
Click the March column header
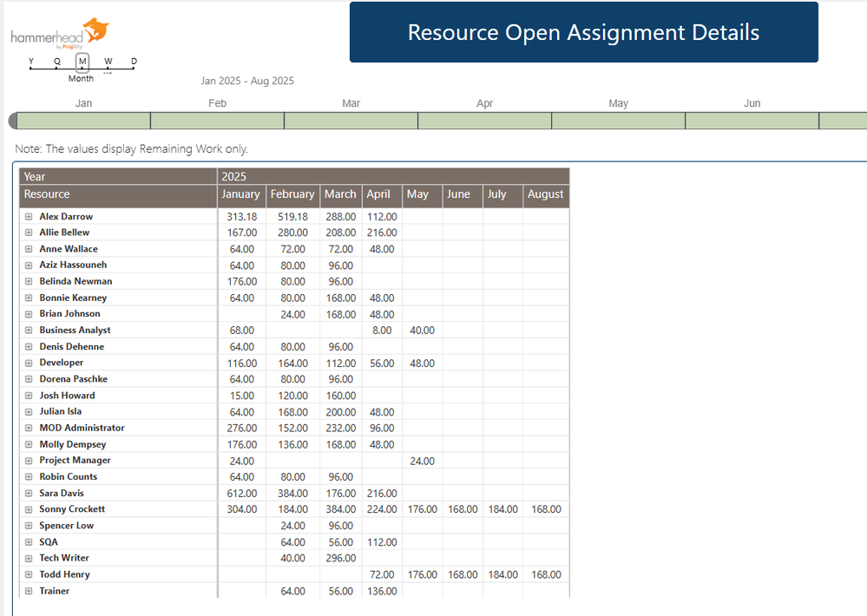coord(340,196)
